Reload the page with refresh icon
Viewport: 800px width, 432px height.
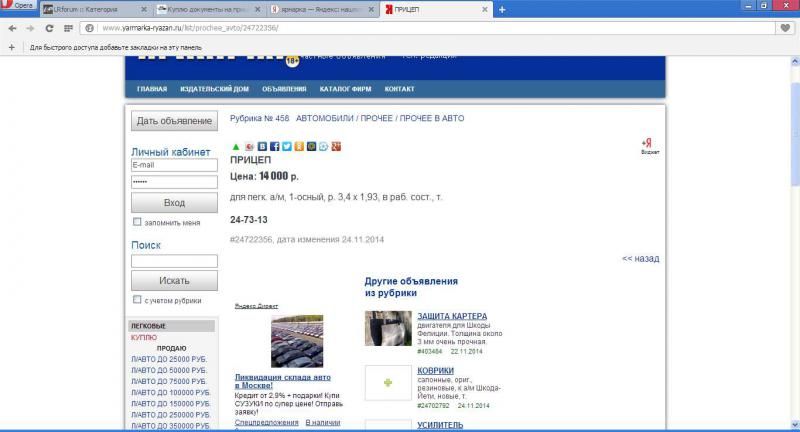tap(51, 28)
